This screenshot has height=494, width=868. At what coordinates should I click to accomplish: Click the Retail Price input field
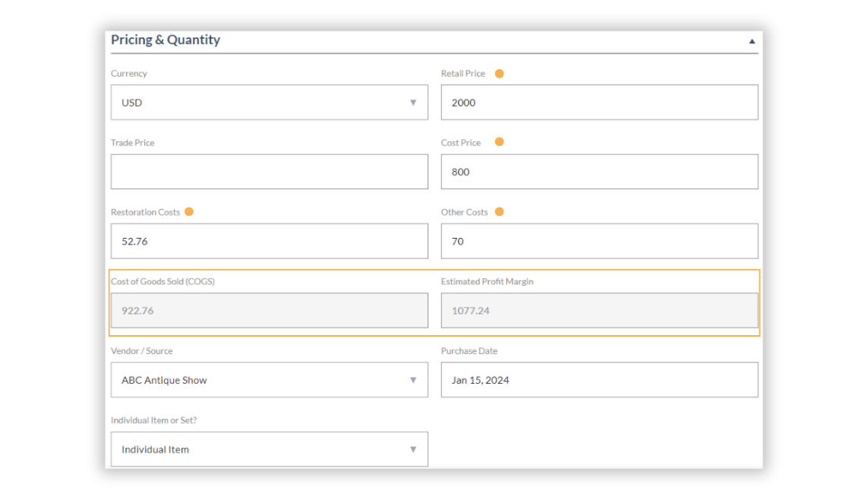click(599, 103)
